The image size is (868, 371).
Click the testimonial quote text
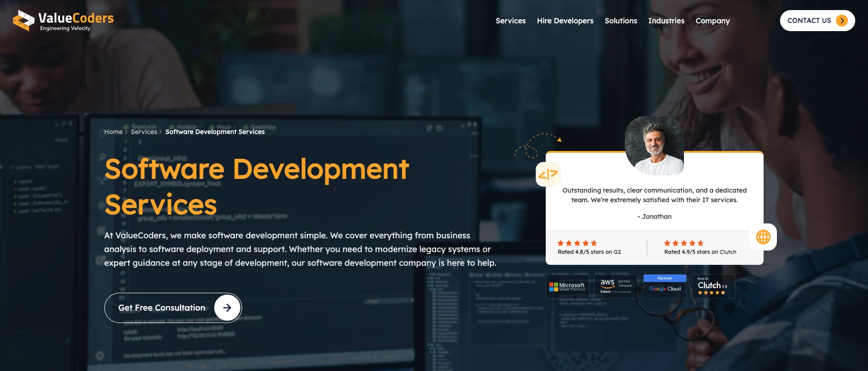coord(654,195)
